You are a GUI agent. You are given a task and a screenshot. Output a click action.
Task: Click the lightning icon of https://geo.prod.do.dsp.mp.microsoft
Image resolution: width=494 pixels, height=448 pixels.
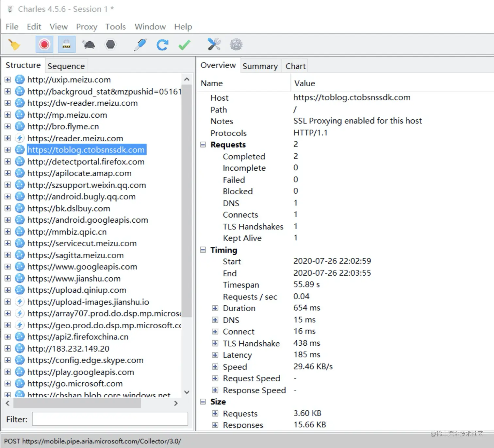(x=20, y=325)
